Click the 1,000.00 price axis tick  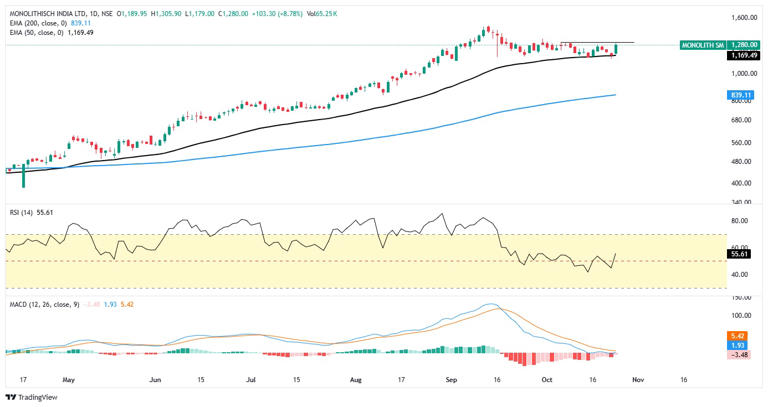coord(744,73)
